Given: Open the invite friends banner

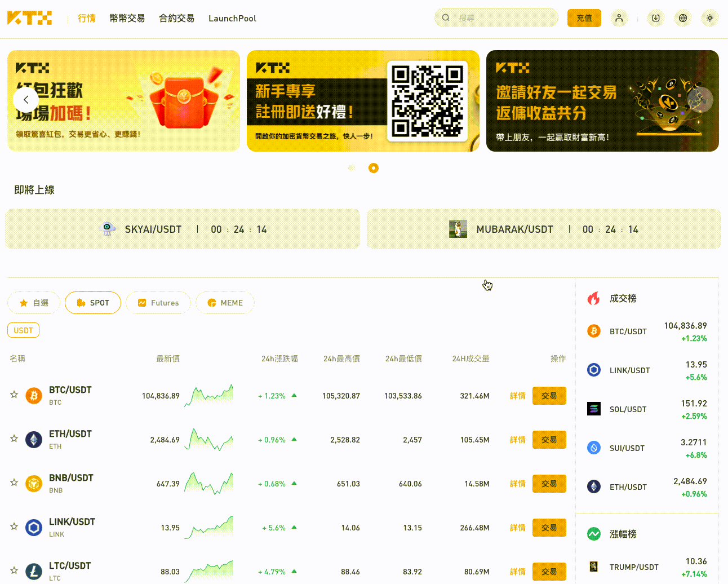Looking at the screenshot, I should [x=602, y=101].
